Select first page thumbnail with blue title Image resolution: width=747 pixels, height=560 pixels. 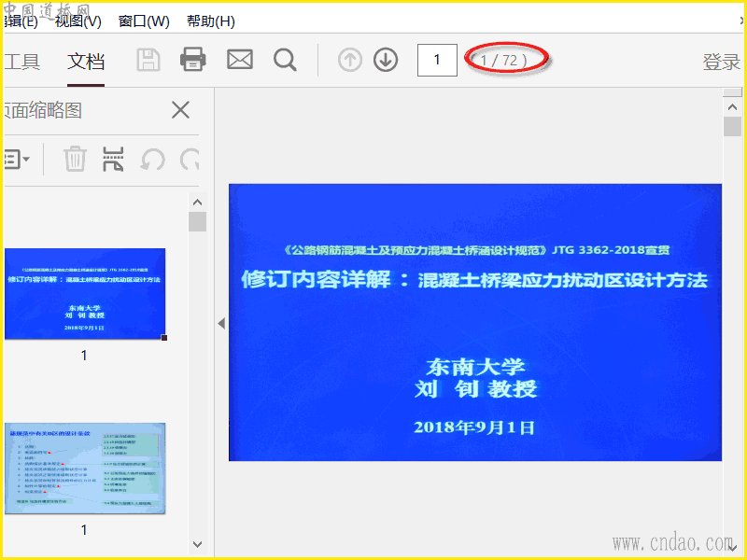(85, 294)
